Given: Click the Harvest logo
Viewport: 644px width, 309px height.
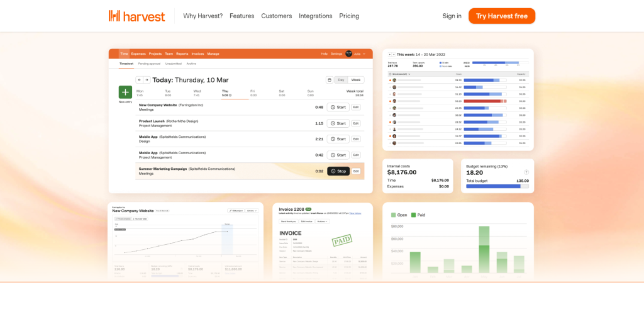Looking at the screenshot, I should coord(136,16).
